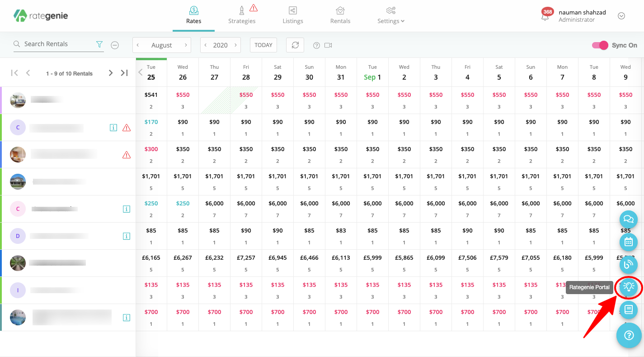Select the first rental's photo thumbnail

[x=18, y=100]
